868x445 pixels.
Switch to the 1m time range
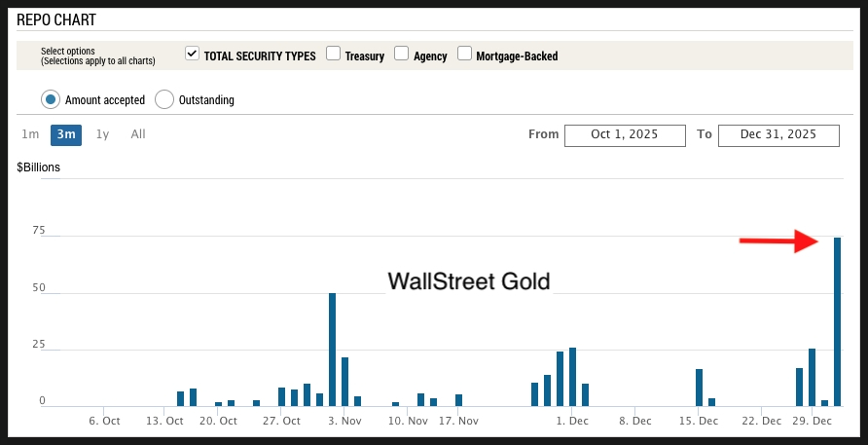point(30,134)
